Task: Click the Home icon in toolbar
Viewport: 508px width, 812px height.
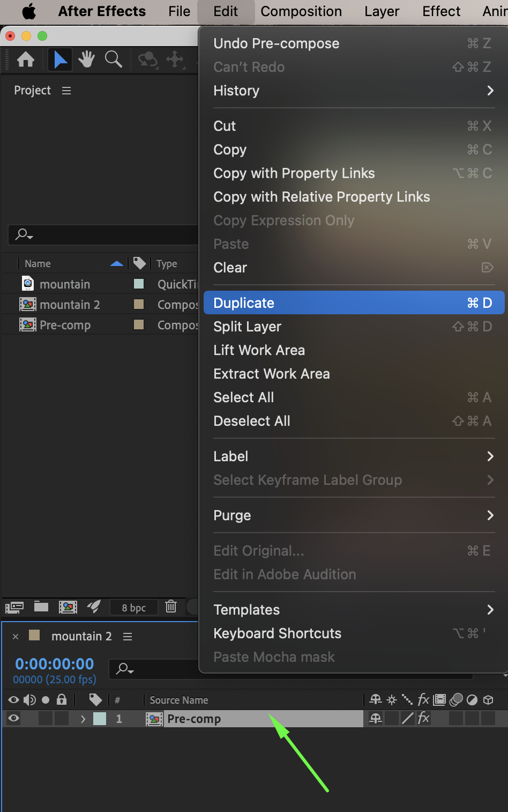Action: click(26, 59)
